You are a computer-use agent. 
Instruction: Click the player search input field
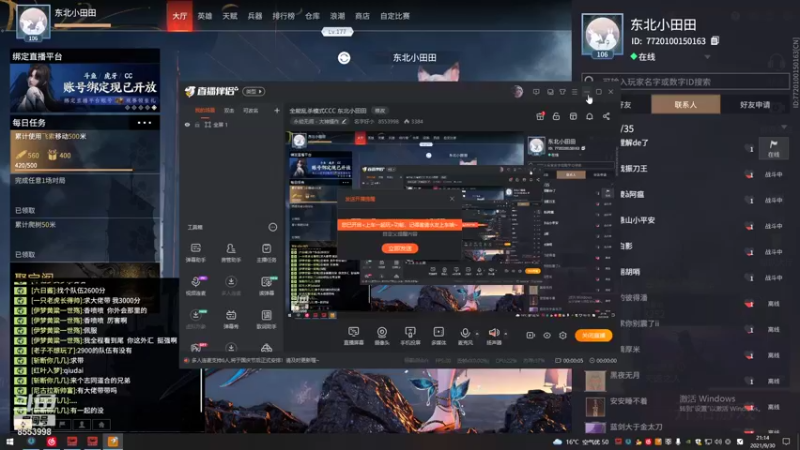(685, 81)
